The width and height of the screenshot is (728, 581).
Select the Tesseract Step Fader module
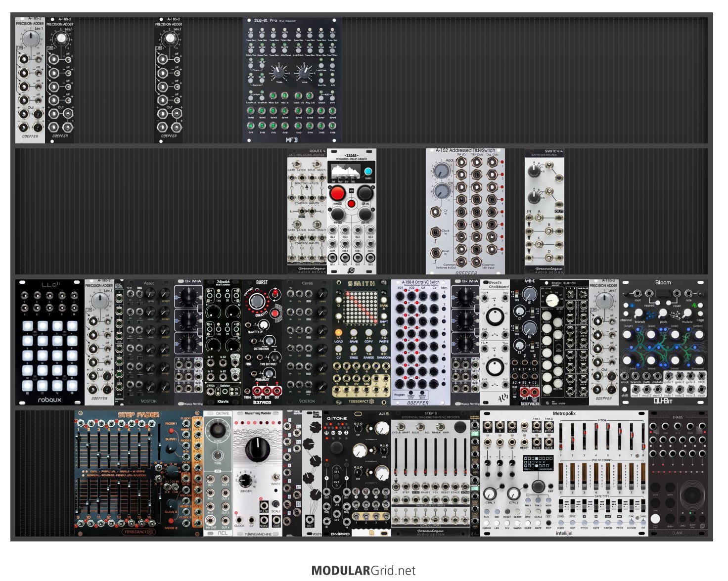point(138,473)
